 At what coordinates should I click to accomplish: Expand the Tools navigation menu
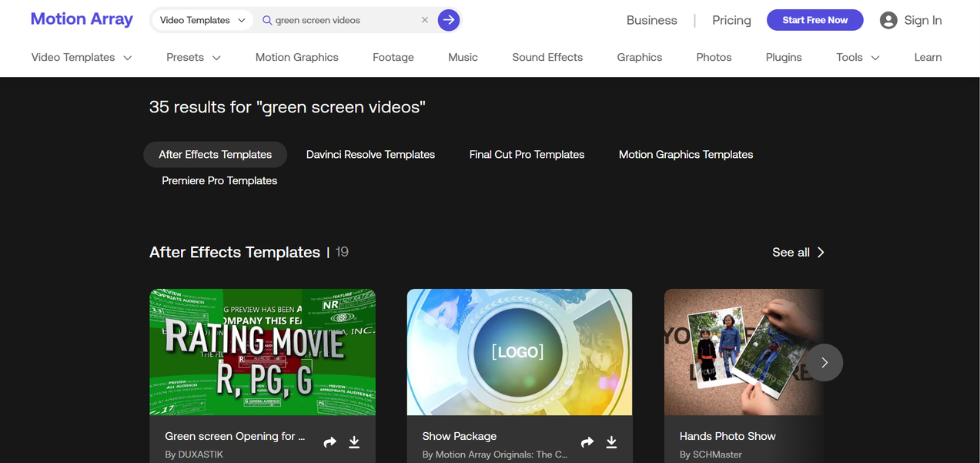point(858,57)
